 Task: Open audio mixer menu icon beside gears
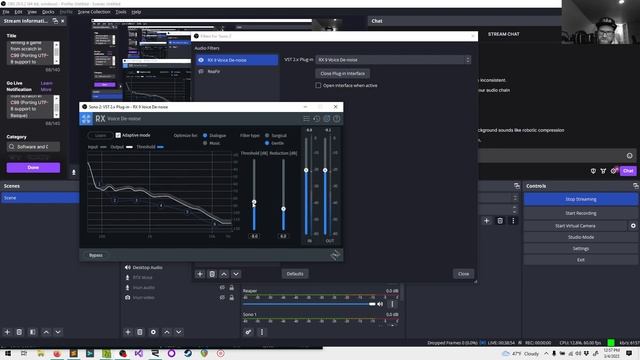click(x=262, y=332)
